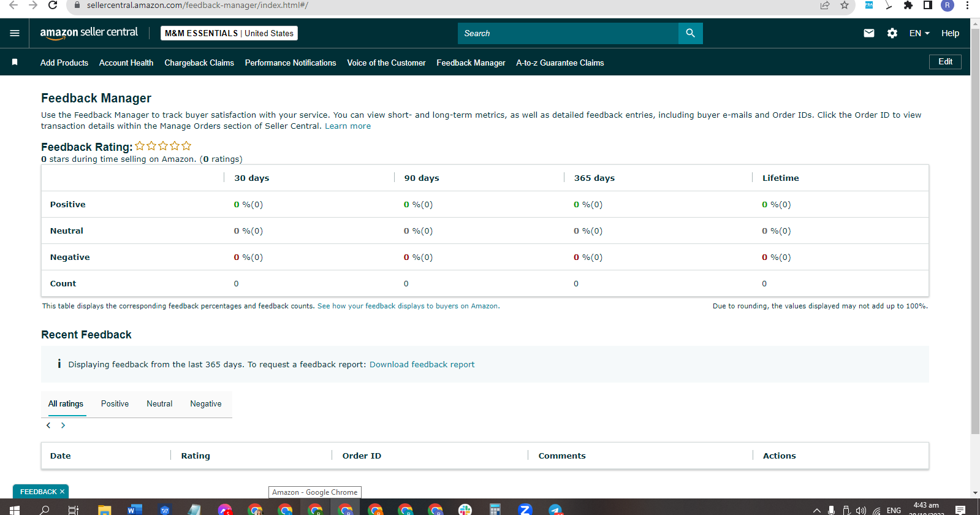
Task: Go to previous feedback page chevron
Action: coord(48,425)
